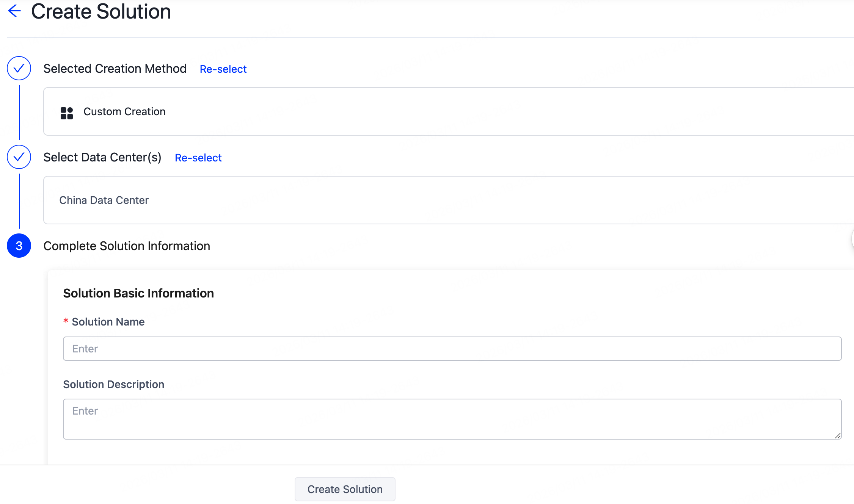The image size is (854, 504).
Task: Click the blue step 3 circle
Action: 19,246
